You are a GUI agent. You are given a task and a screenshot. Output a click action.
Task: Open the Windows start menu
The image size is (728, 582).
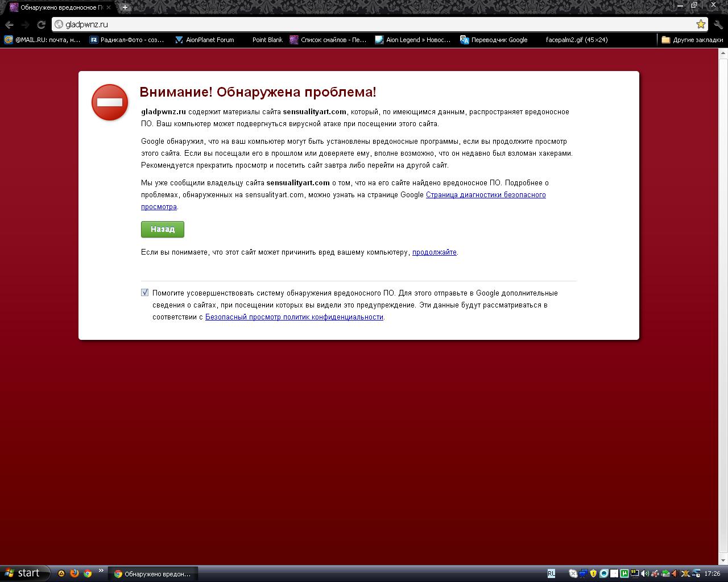(25, 573)
